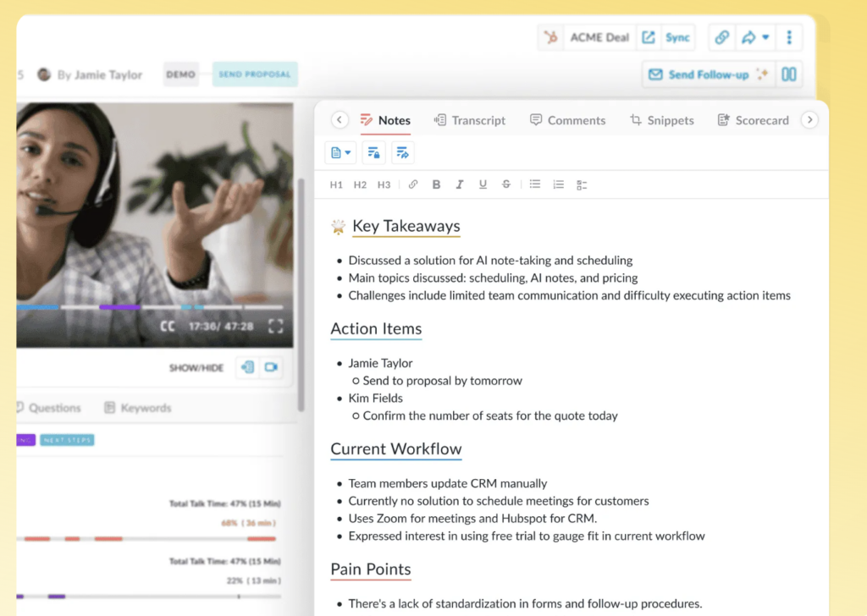Open the Keywords tab
This screenshot has height=616, width=867.
click(138, 408)
